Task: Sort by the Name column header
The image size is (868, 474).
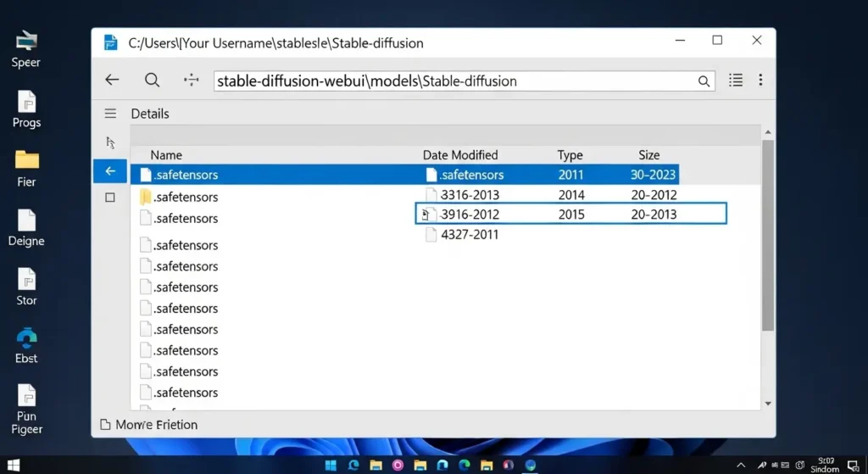Action: [166, 155]
